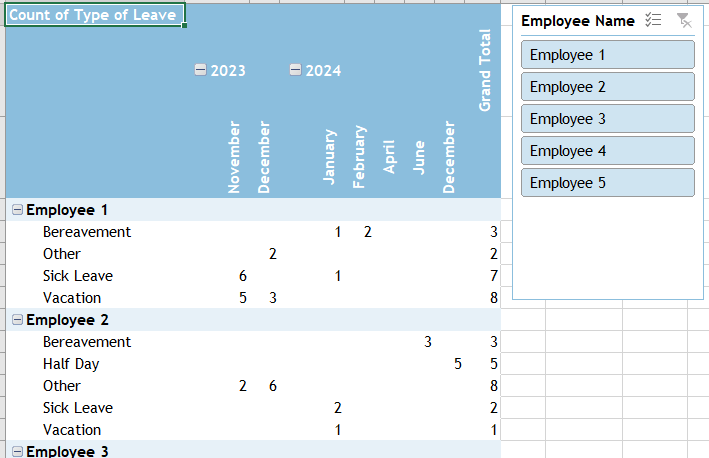Image resolution: width=709 pixels, height=458 pixels.
Task: Collapse the Employee 3 row group
Action: 17,451
